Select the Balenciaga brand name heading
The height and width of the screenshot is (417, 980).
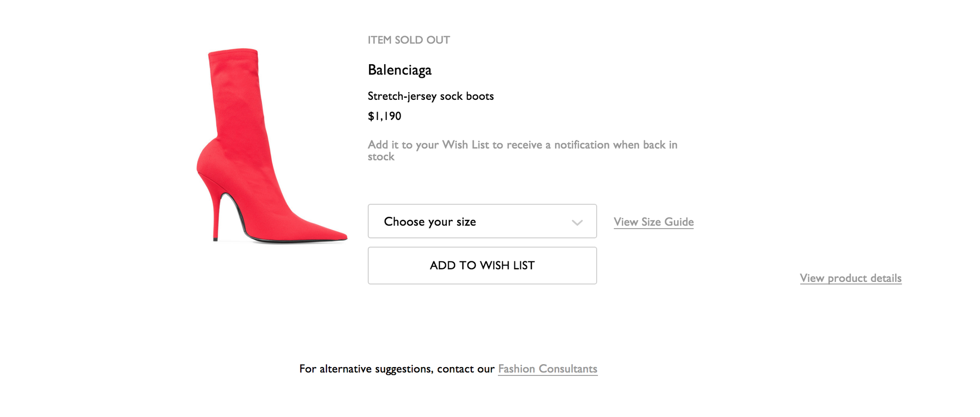tap(400, 70)
